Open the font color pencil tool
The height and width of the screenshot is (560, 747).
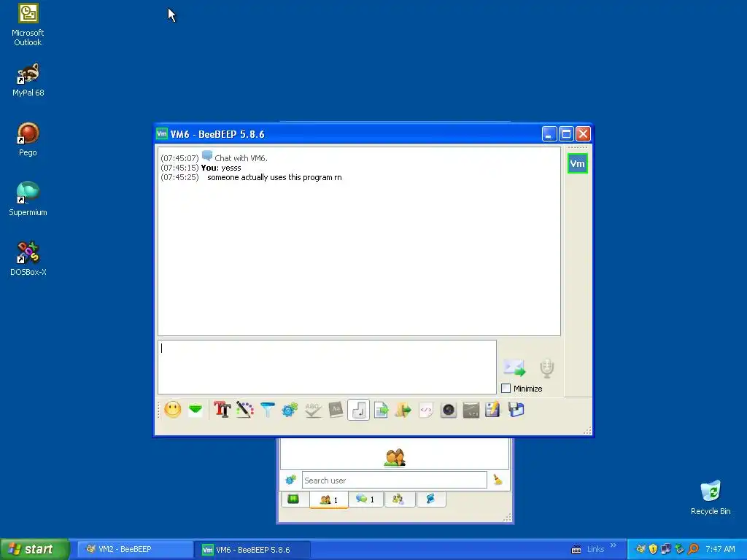click(245, 410)
